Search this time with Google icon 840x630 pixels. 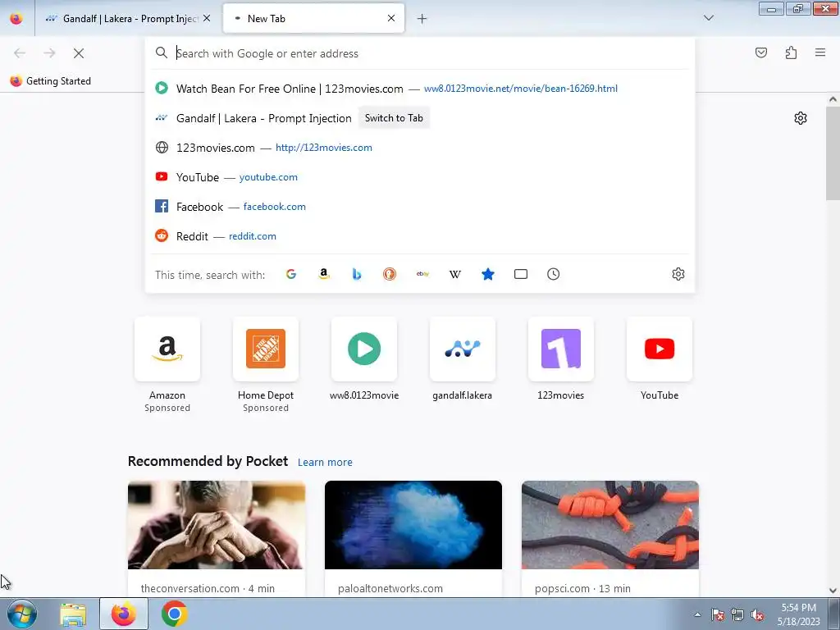point(291,274)
